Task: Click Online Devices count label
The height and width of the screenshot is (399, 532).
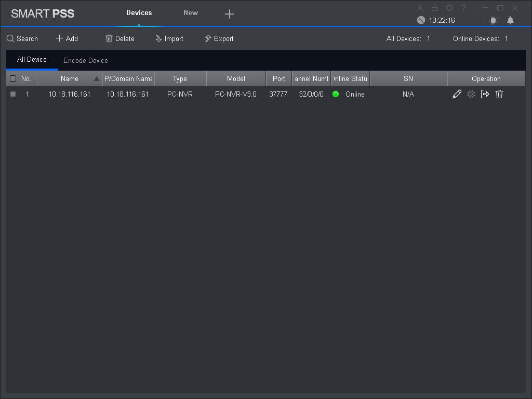Action: [x=481, y=38]
